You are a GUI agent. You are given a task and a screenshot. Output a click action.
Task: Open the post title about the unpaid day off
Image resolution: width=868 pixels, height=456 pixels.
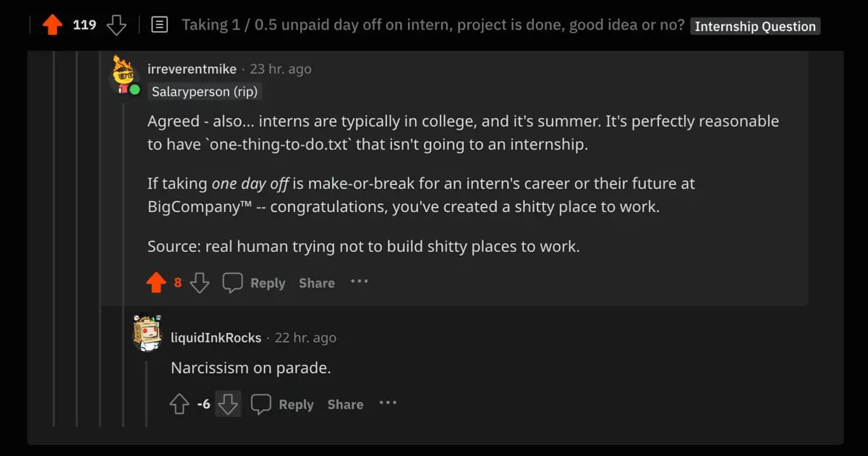pyautogui.click(x=433, y=25)
